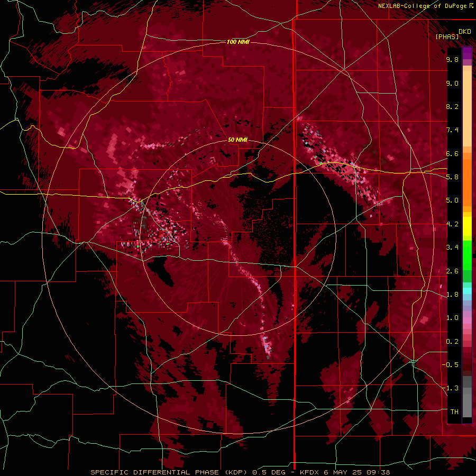This screenshot has height=476, width=476.
Task: Click the 6.6 scale value
Action: coord(452,154)
